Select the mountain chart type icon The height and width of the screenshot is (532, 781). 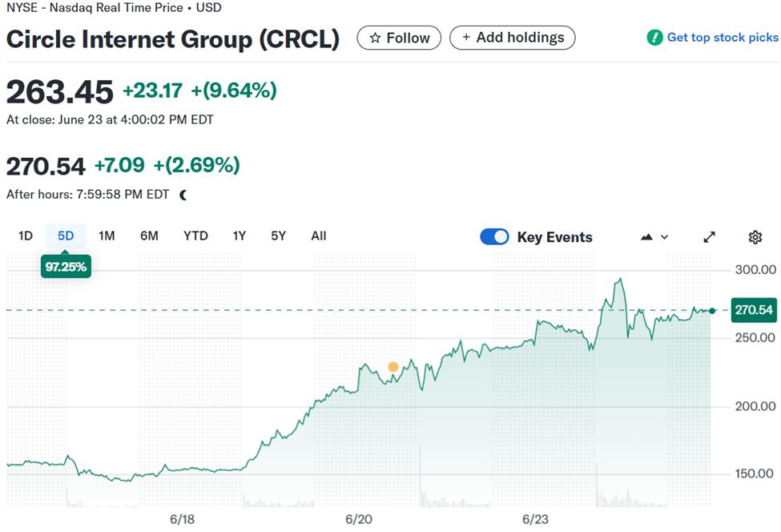(646, 236)
